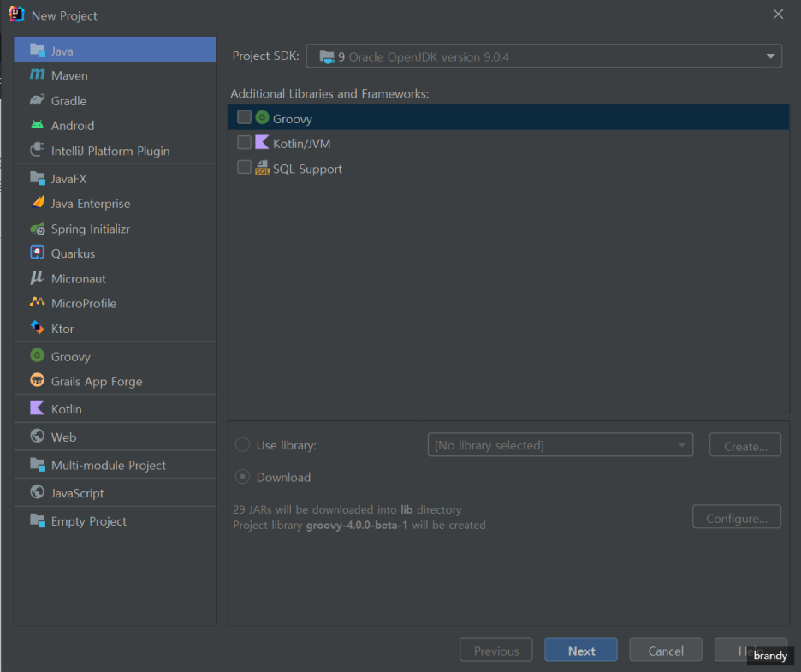Click the Ktor icon
Viewport: 801px width, 672px height.
pos(38,327)
